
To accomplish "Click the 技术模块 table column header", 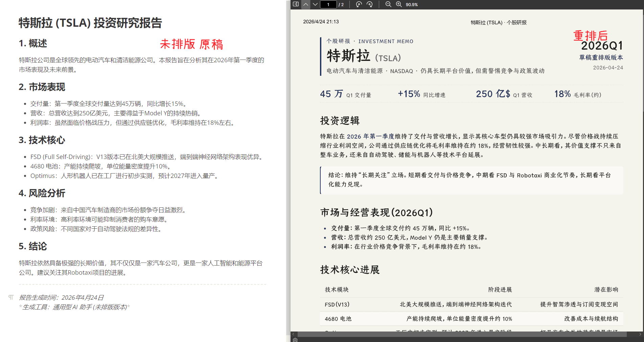I will coord(337,290).
